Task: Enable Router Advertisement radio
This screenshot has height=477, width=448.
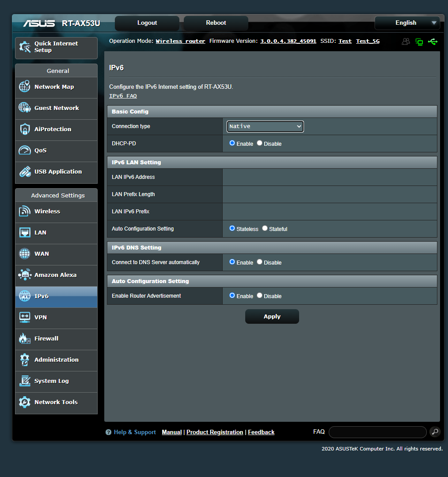Action: [232, 295]
